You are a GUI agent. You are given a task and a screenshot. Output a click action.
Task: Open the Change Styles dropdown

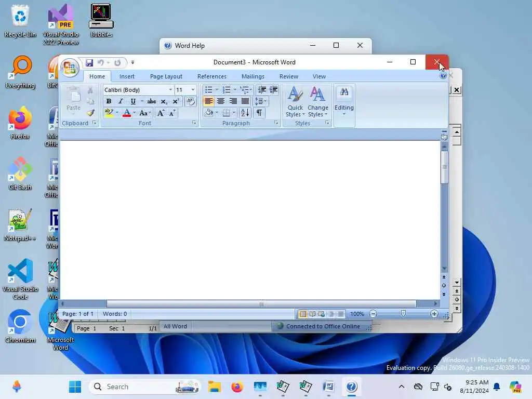(318, 102)
